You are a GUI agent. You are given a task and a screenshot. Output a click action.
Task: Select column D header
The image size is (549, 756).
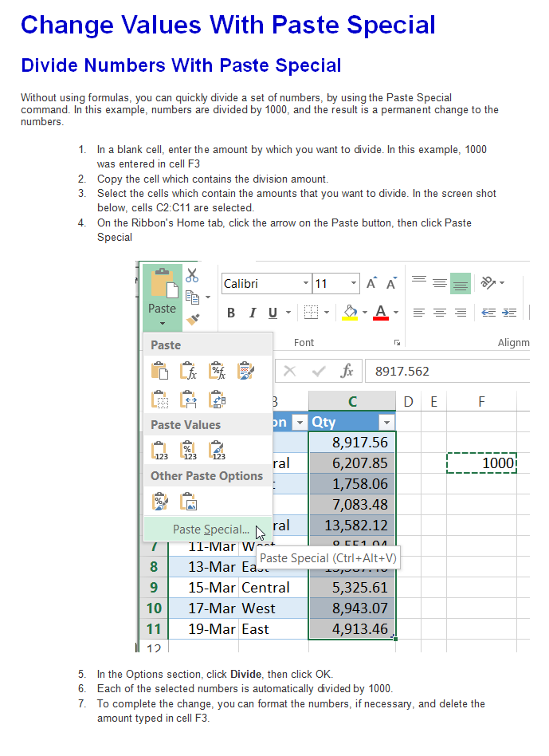pyautogui.click(x=409, y=401)
